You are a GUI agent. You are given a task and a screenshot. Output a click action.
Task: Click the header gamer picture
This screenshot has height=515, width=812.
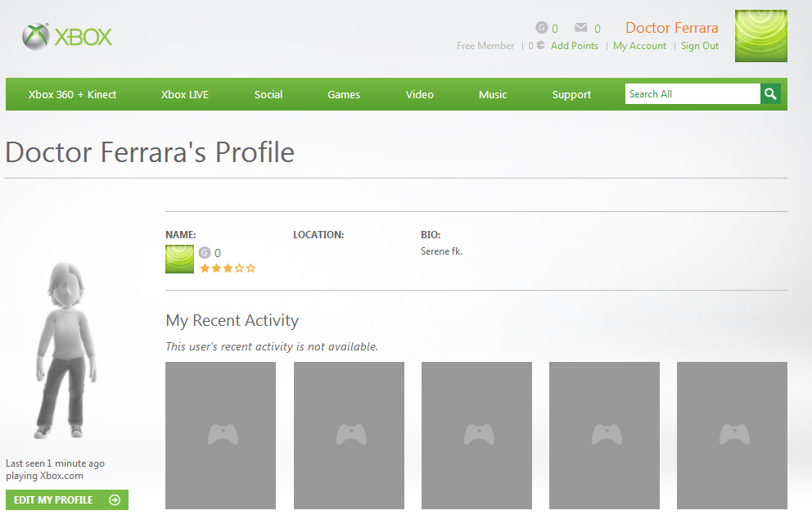[x=760, y=36]
